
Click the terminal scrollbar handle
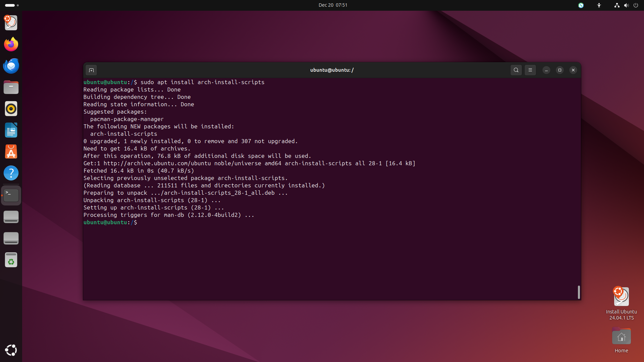tap(579, 292)
